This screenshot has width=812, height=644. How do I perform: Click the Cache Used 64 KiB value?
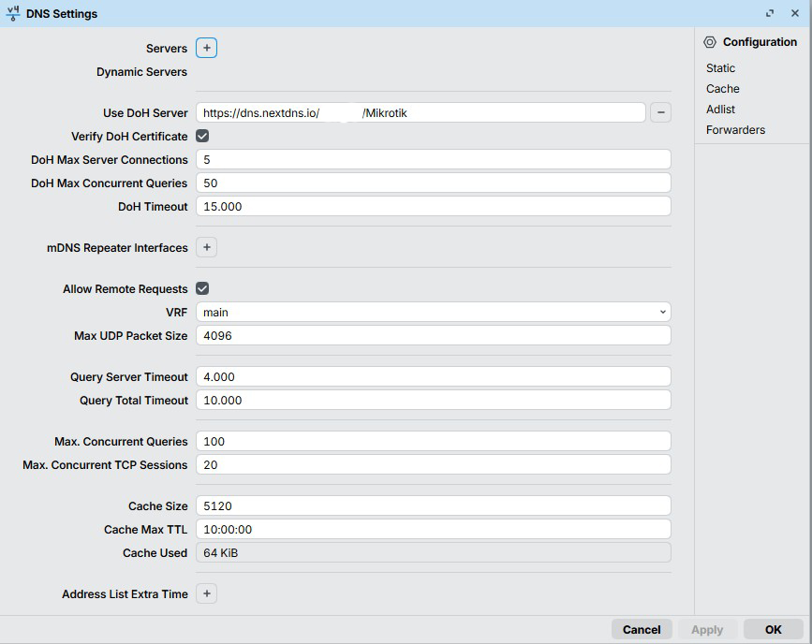point(434,553)
